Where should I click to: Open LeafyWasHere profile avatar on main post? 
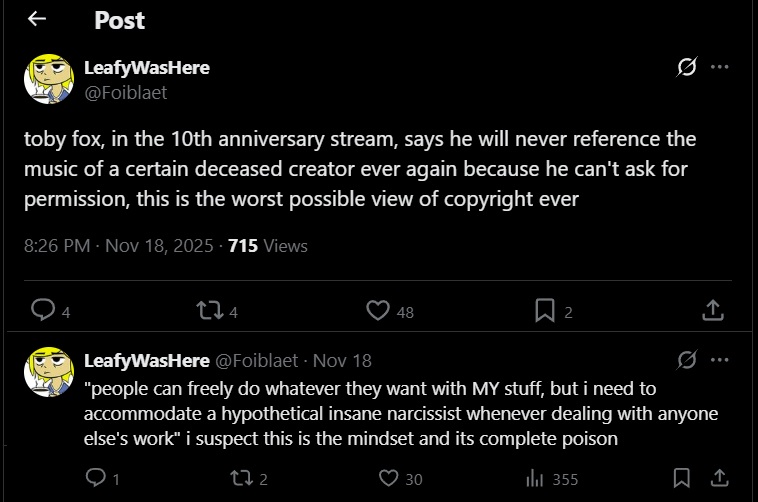point(49,79)
